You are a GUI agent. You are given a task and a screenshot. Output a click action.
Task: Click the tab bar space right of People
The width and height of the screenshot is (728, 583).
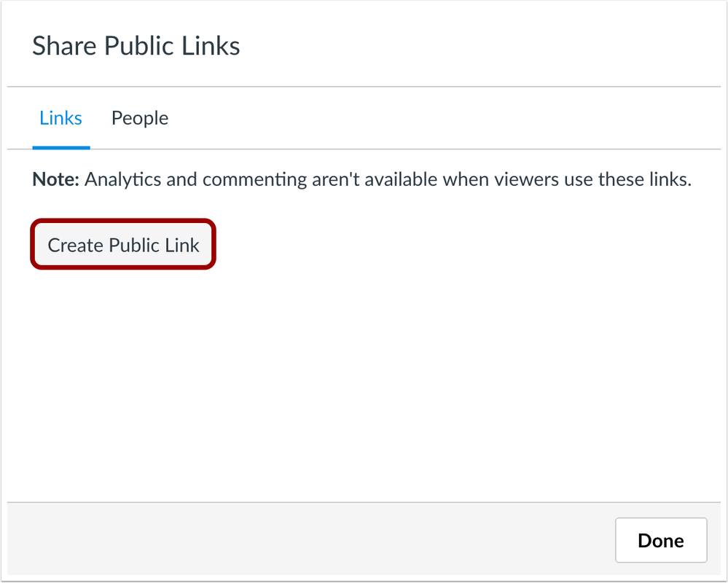point(437,118)
